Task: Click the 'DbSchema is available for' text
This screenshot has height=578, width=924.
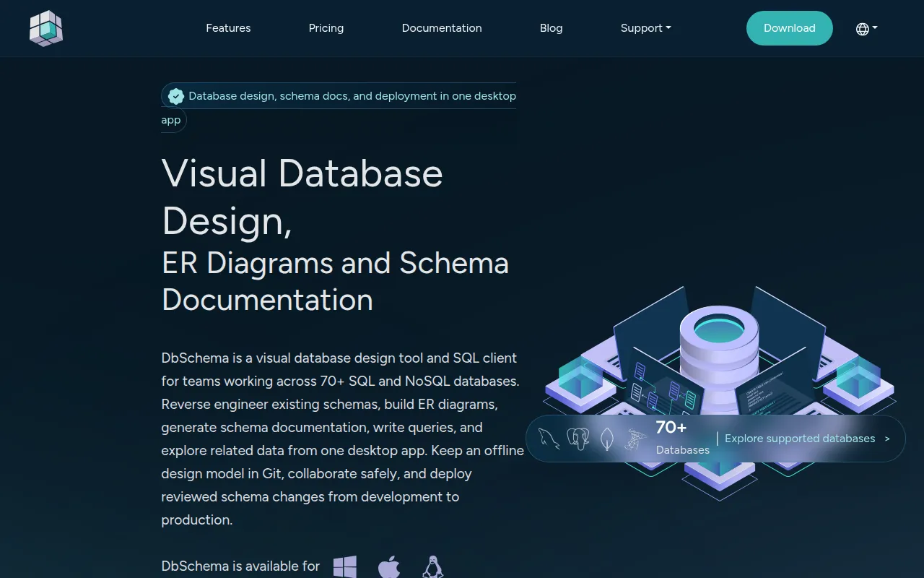Action: point(240,566)
